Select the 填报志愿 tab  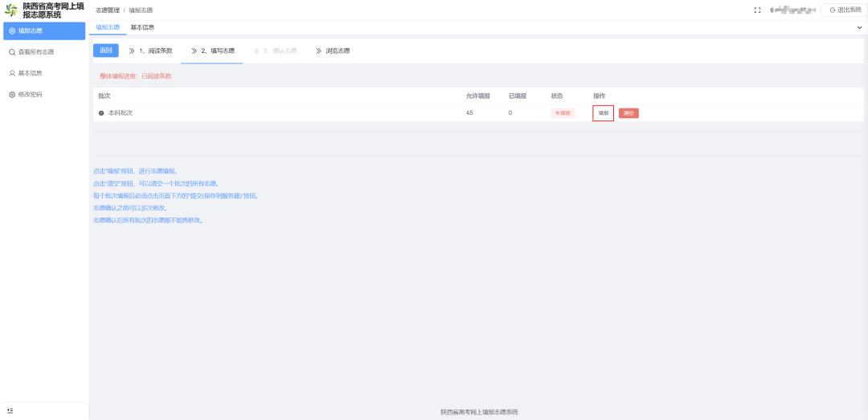click(x=107, y=27)
